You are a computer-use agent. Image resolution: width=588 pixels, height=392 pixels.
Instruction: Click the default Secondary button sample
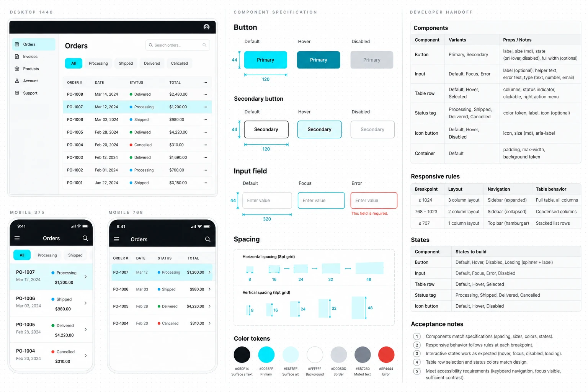click(x=266, y=129)
